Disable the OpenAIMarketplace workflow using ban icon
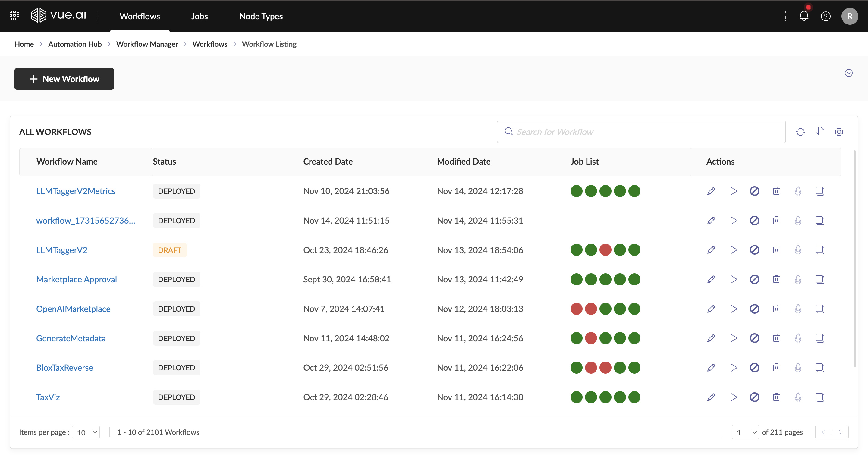 click(754, 309)
